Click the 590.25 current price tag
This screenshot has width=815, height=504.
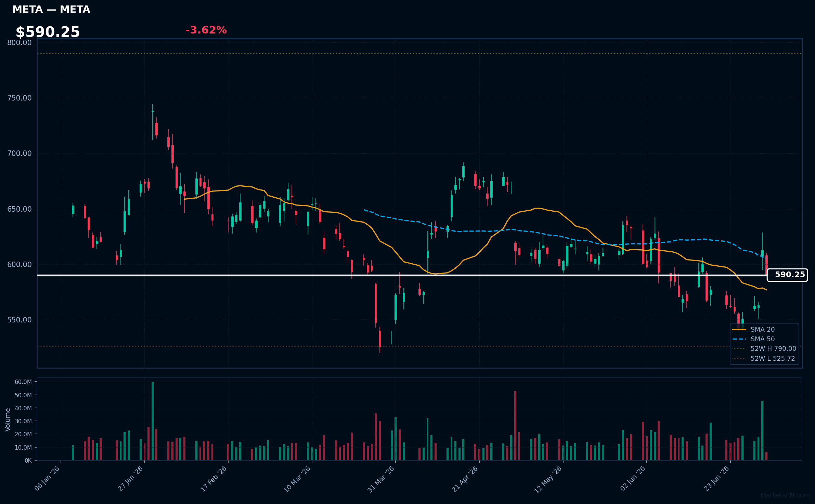[x=787, y=275]
